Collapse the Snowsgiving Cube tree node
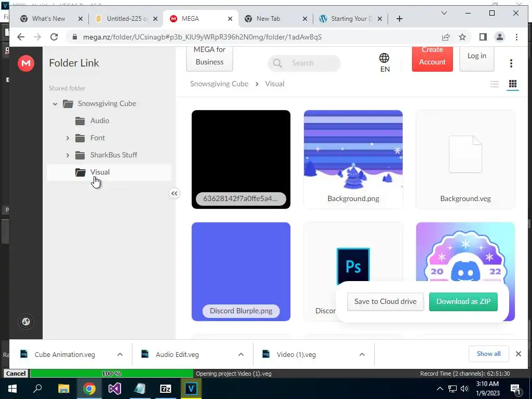Screen dimensions: 532x399 pos(55,104)
